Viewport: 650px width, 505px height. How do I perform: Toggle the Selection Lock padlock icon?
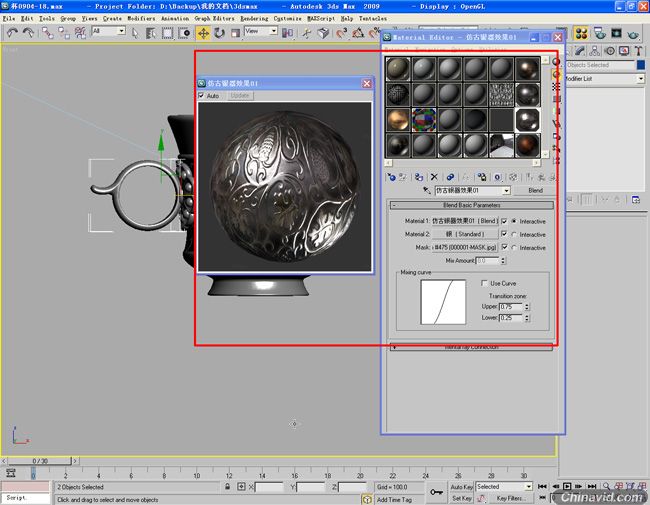click(x=228, y=487)
